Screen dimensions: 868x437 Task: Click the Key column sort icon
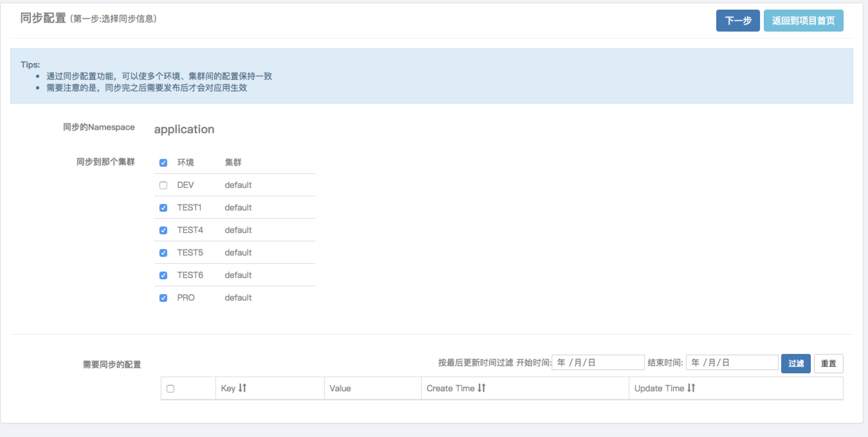(x=242, y=388)
